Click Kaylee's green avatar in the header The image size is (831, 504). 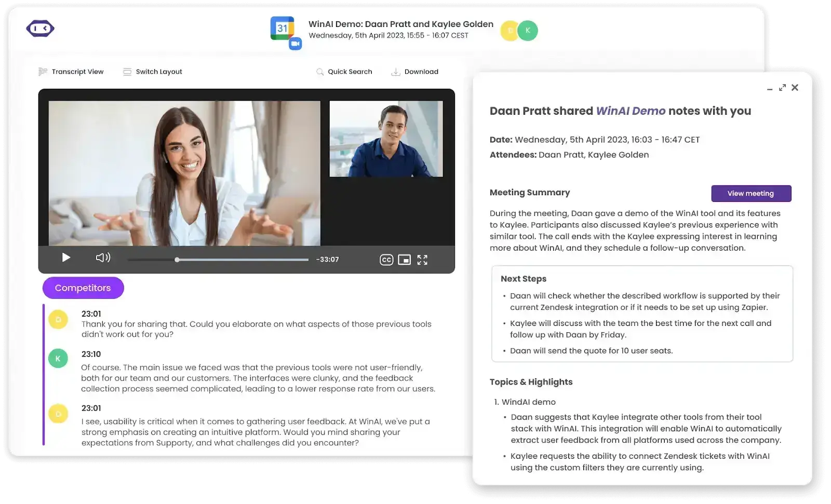coord(528,31)
